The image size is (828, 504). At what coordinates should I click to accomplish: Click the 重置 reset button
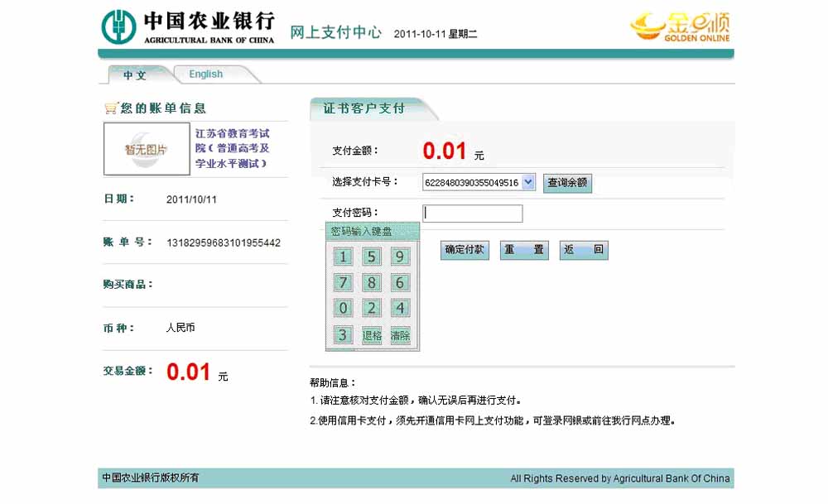pyautogui.click(x=524, y=250)
